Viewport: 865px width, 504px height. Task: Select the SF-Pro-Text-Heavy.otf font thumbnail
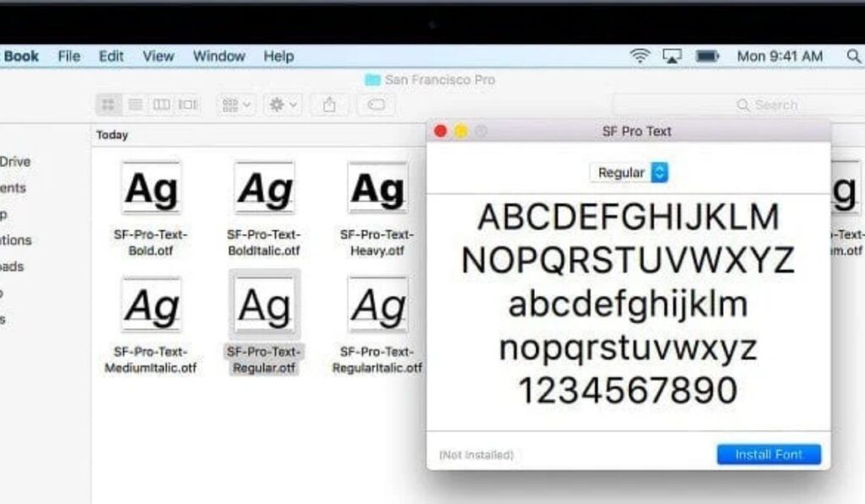(x=378, y=188)
